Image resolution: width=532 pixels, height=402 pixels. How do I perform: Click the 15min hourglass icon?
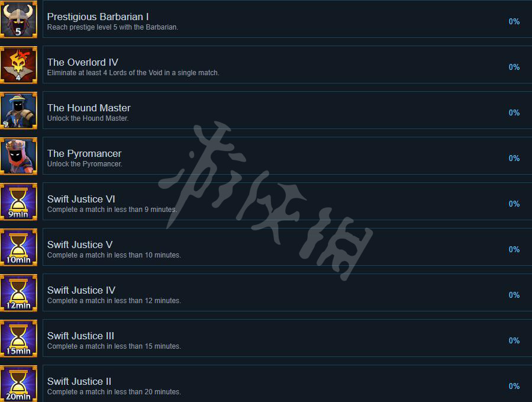click(x=18, y=339)
